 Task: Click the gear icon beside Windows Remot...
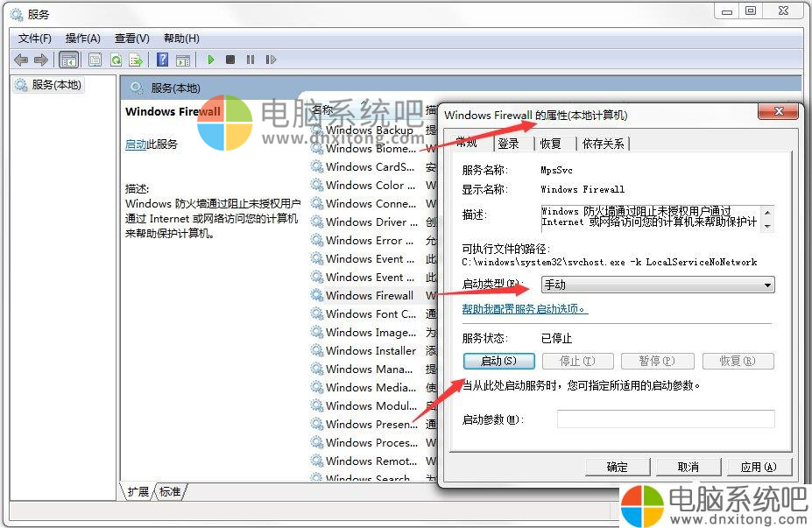click(x=316, y=461)
